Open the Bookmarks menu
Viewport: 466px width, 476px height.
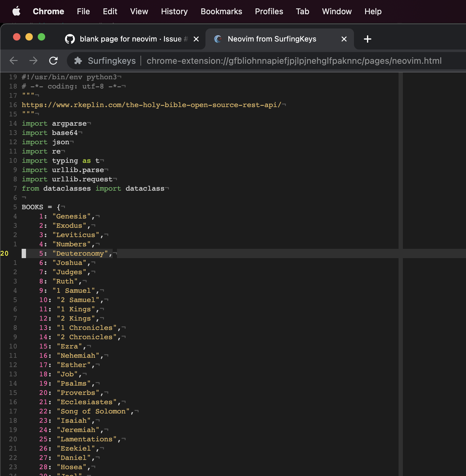tap(221, 11)
